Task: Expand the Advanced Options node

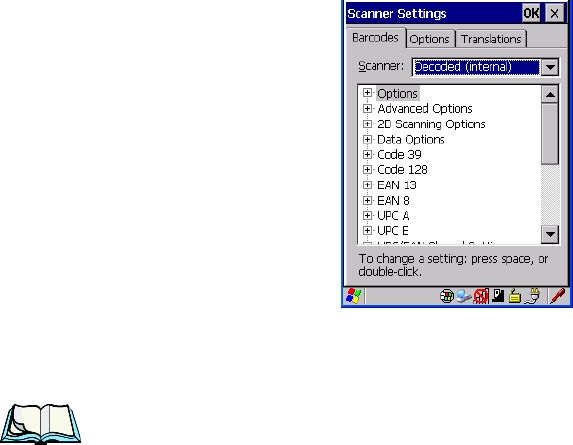Action: [x=368, y=109]
